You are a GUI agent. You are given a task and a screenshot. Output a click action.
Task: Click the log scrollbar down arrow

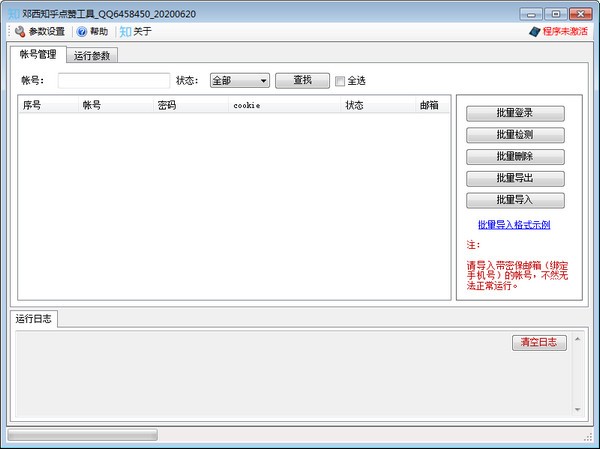coord(577,410)
